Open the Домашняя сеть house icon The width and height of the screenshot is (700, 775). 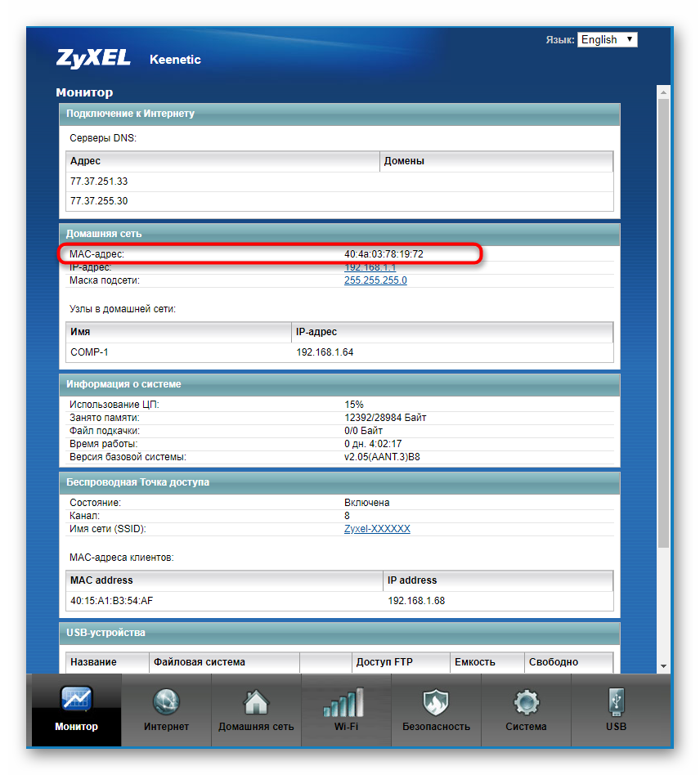click(x=256, y=701)
